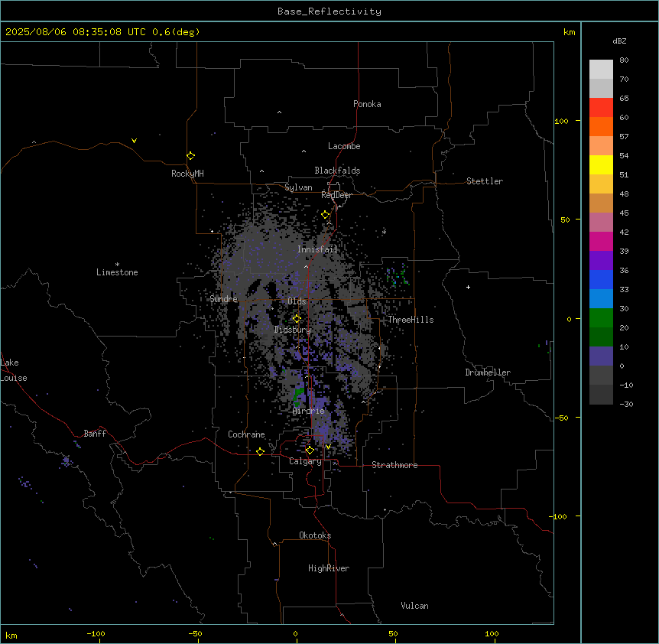Click the HighRiver city label

pyautogui.click(x=329, y=568)
